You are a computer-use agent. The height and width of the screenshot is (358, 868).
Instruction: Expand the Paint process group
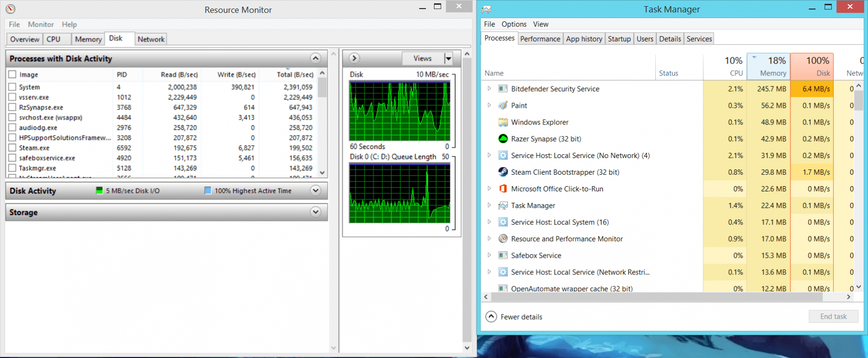point(489,105)
